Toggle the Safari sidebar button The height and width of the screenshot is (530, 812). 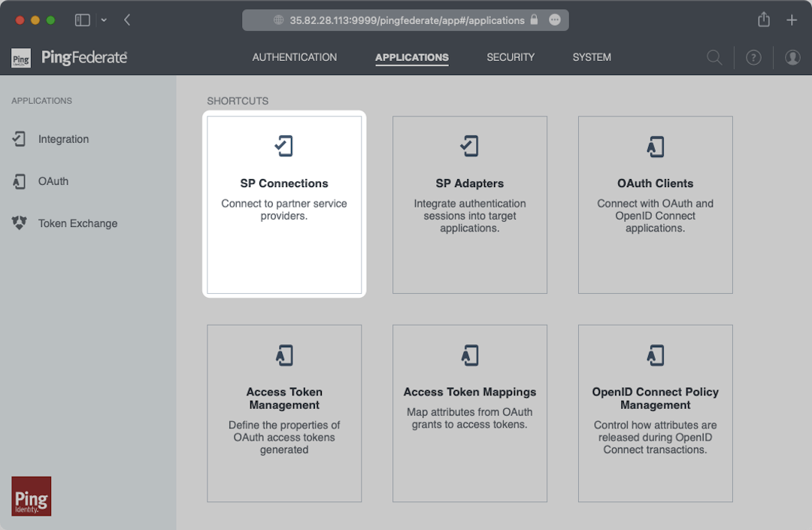pyautogui.click(x=82, y=20)
